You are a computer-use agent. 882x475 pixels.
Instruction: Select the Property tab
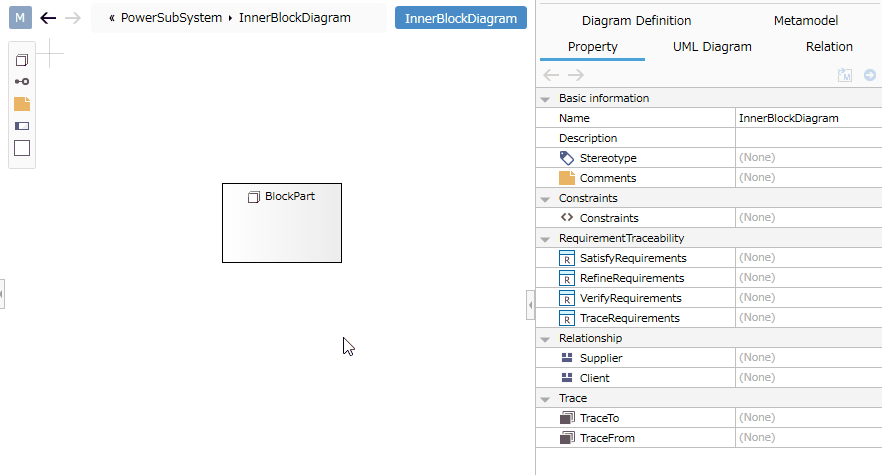(592, 47)
